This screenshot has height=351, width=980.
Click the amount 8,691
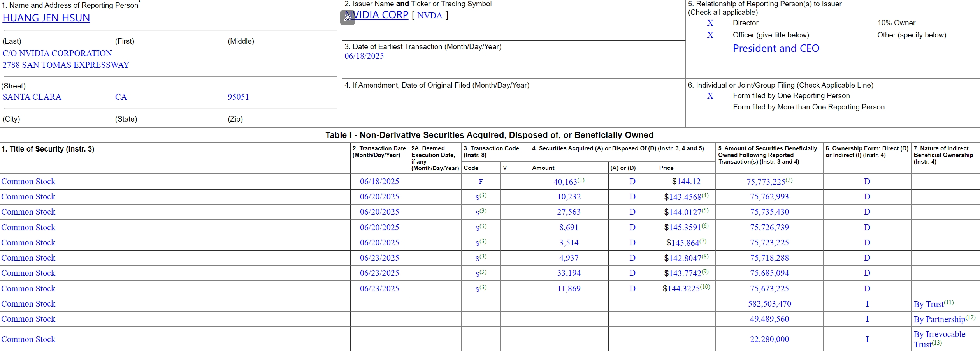(x=569, y=228)
